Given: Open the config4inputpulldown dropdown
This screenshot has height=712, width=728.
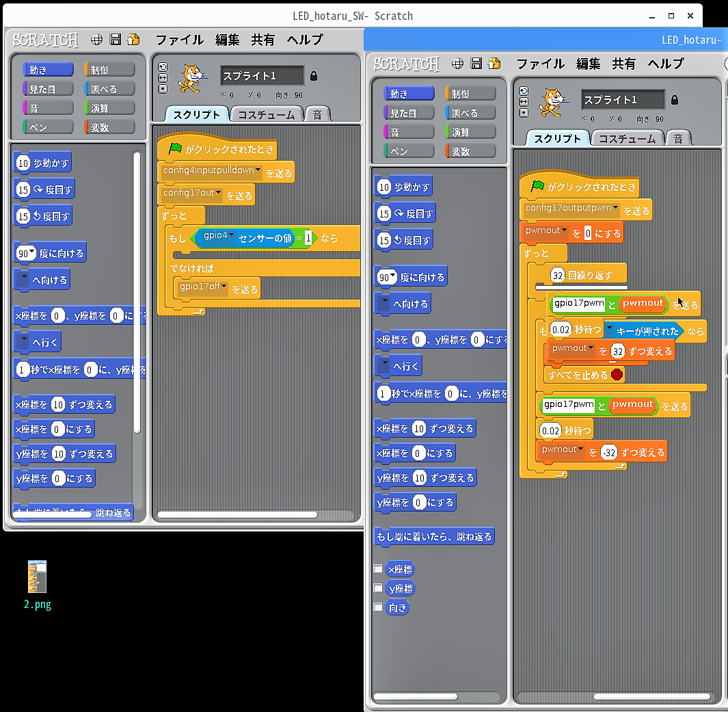Looking at the screenshot, I should point(258,170).
